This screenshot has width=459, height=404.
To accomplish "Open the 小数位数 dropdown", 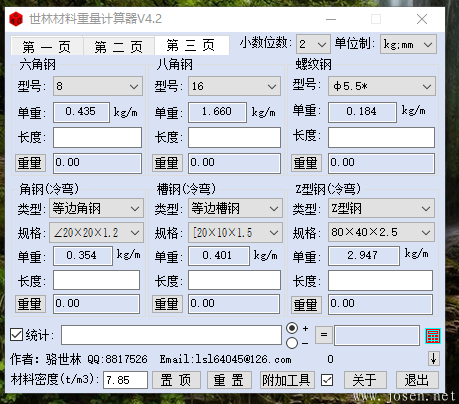I will 313,44.
